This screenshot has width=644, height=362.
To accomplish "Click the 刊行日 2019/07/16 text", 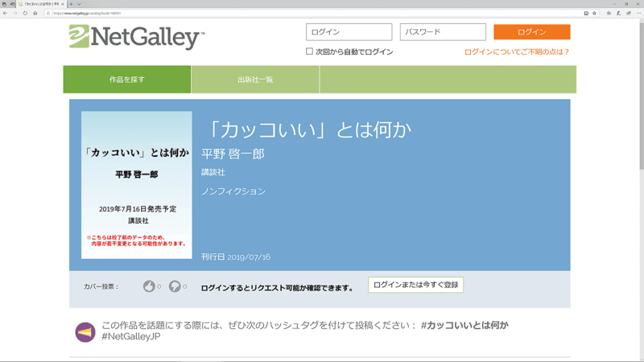I will coord(235,257).
